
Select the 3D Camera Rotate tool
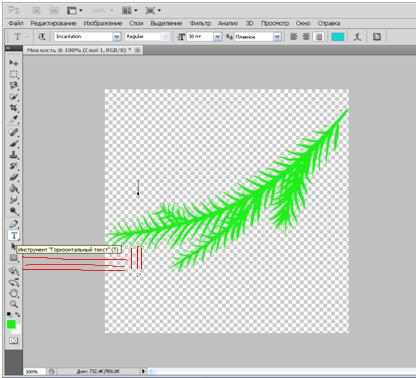[x=14, y=283]
